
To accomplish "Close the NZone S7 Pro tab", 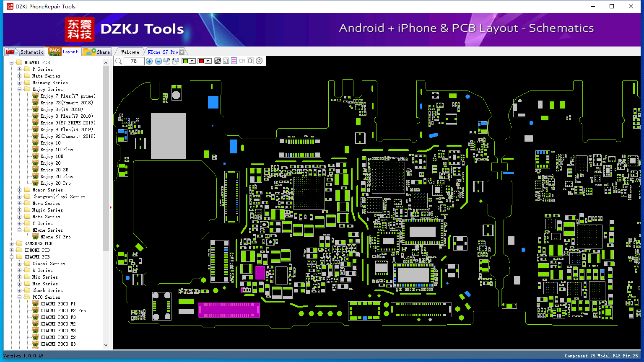I will pos(182,52).
